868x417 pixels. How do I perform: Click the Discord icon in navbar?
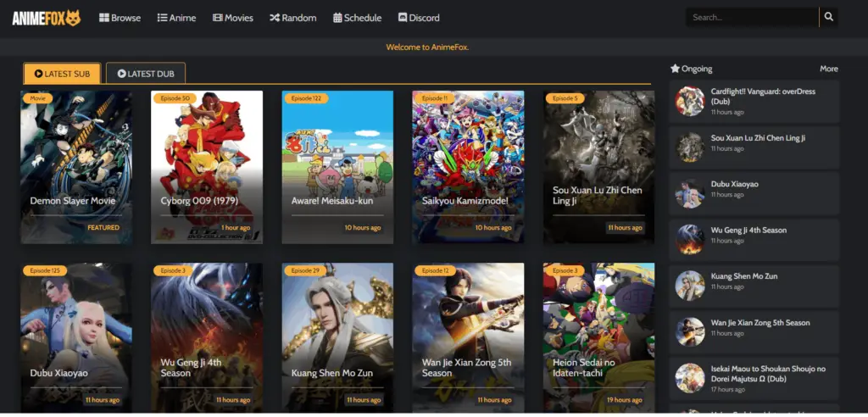pyautogui.click(x=403, y=18)
